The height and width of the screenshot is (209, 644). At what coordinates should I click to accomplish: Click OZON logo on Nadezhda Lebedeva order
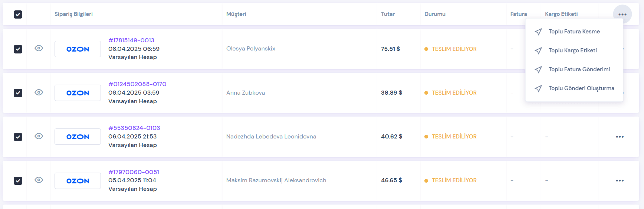78,137
